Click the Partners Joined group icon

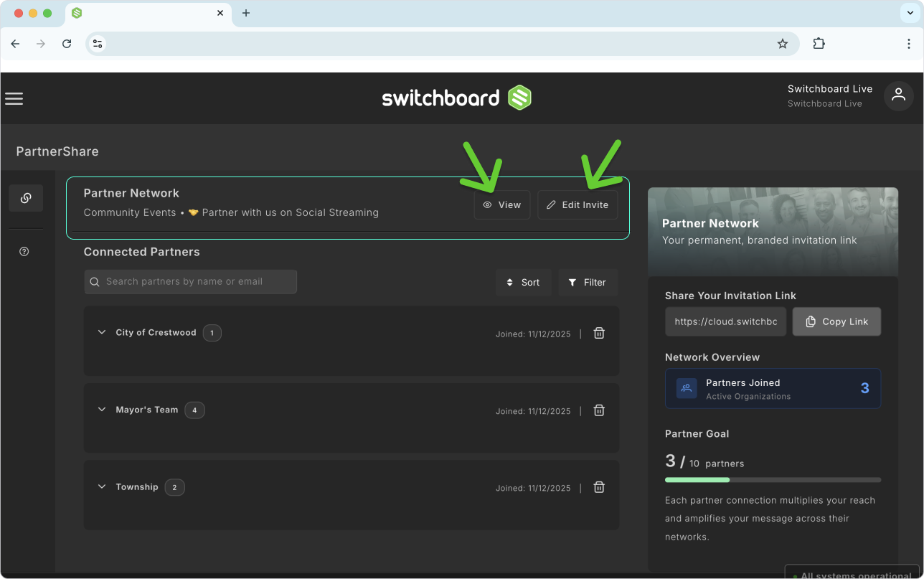[687, 388]
